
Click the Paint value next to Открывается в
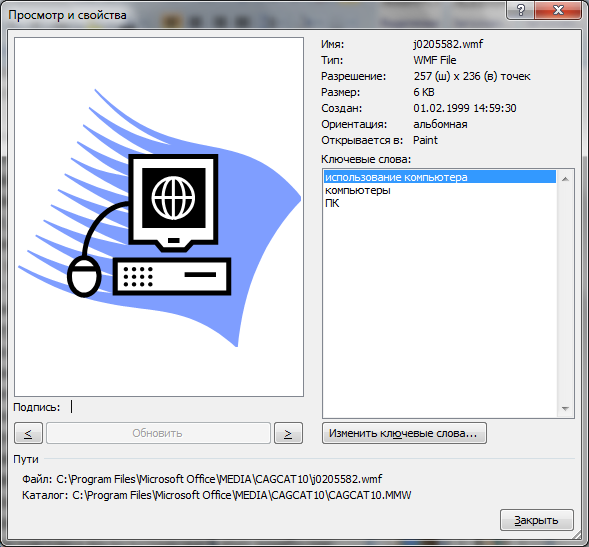(425, 140)
